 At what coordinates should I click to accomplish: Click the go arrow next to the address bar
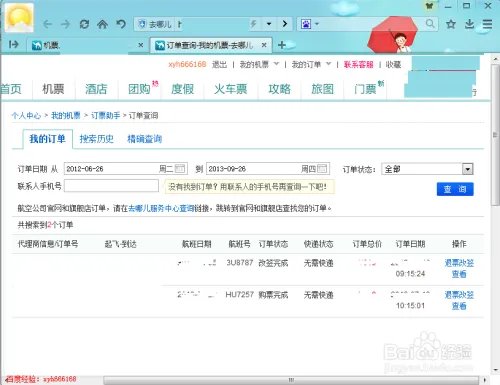[284, 24]
